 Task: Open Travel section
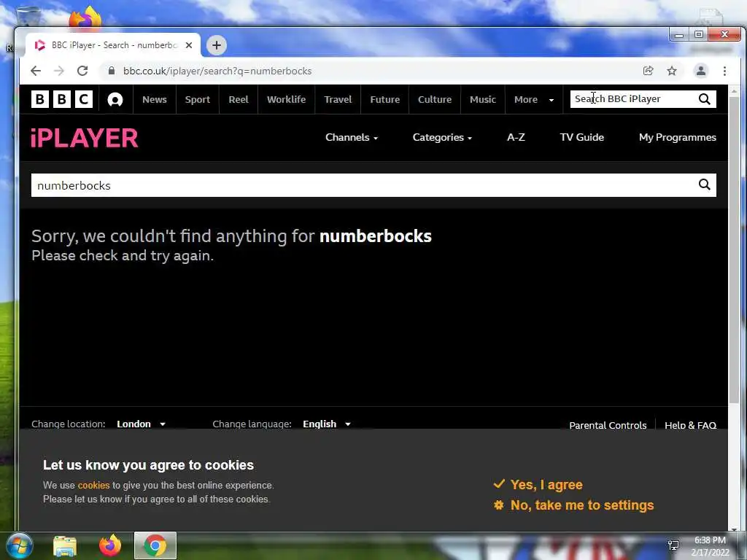point(338,99)
